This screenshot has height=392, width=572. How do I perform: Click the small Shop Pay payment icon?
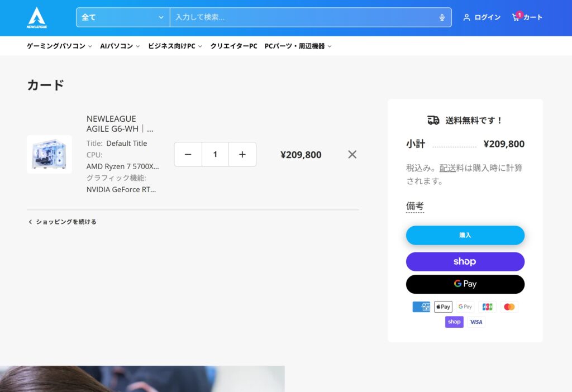pos(454,322)
